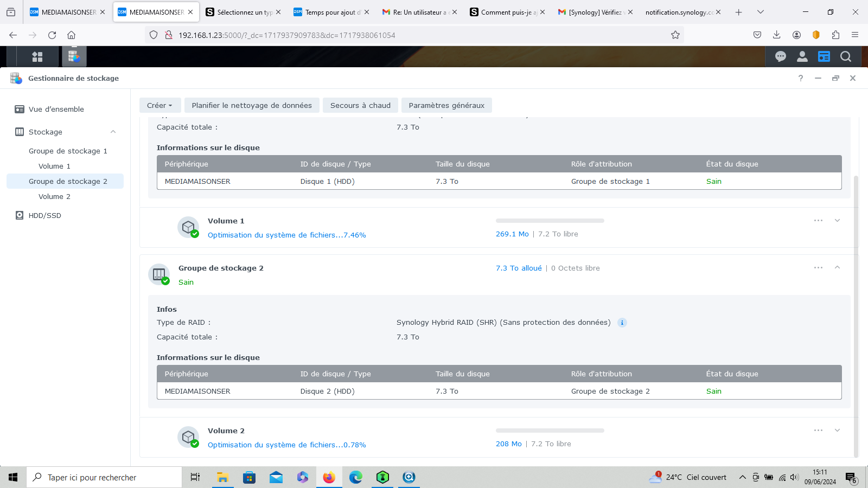Click the Paramètres généraux button
The image size is (868, 488).
click(x=446, y=105)
